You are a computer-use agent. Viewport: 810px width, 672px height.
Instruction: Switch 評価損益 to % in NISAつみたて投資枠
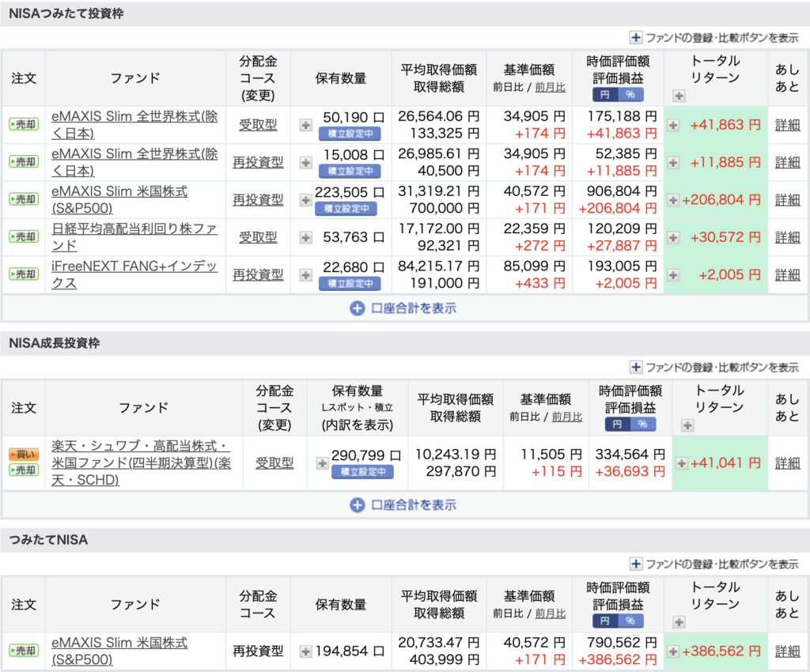point(630,95)
